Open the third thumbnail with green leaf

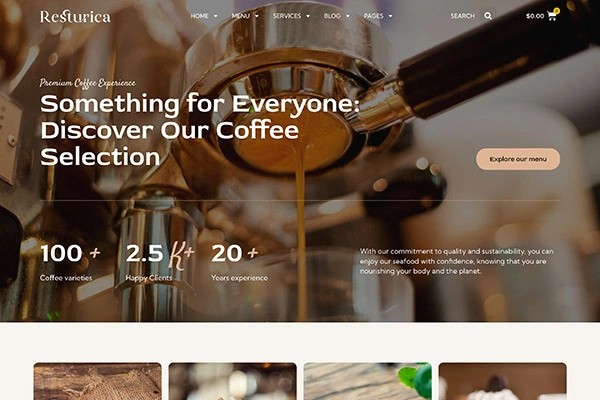368,381
